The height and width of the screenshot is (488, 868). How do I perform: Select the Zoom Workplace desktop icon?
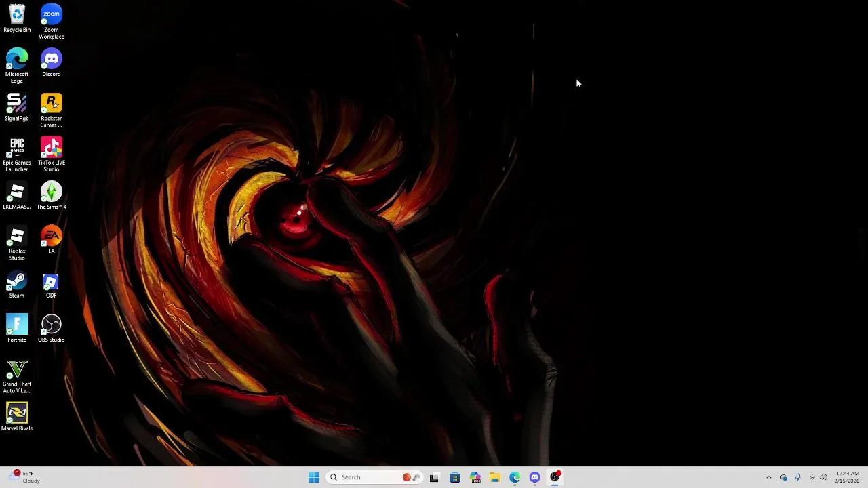click(x=52, y=22)
